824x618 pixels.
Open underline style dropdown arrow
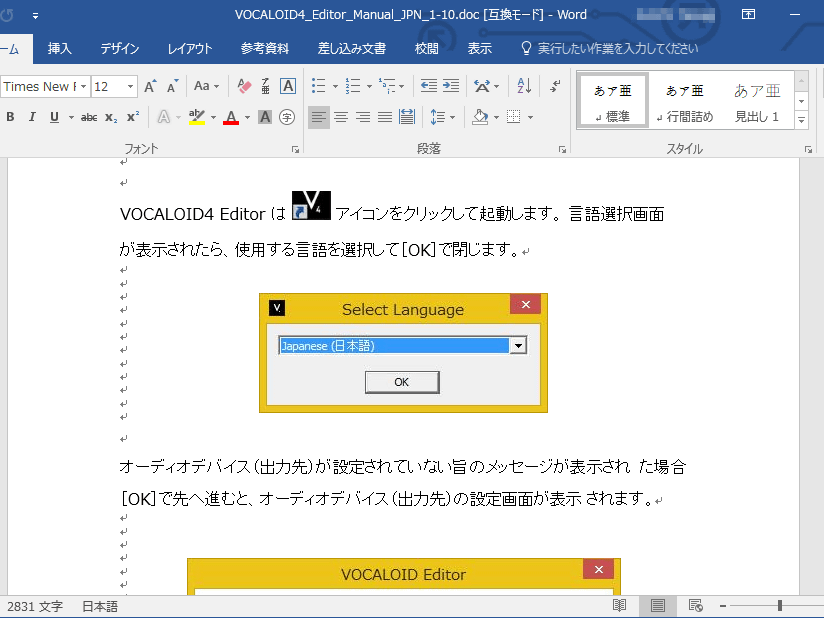pyautogui.click(x=71, y=117)
